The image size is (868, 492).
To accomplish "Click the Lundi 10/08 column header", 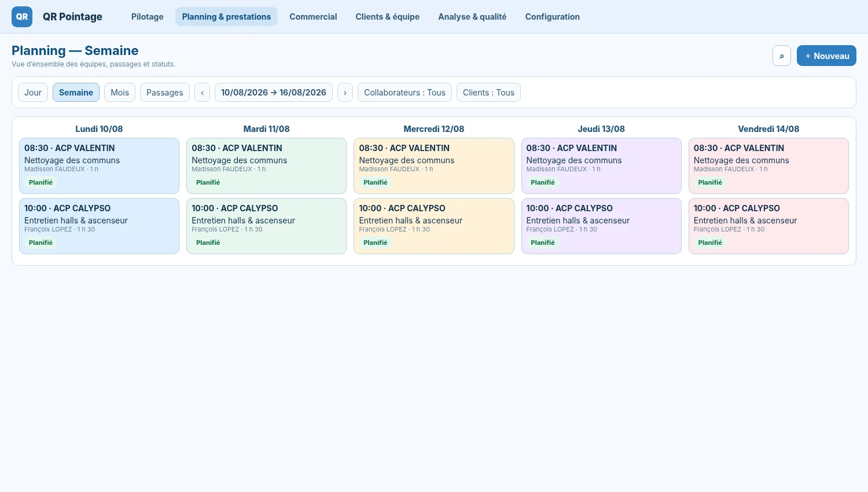I will (99, 129).
